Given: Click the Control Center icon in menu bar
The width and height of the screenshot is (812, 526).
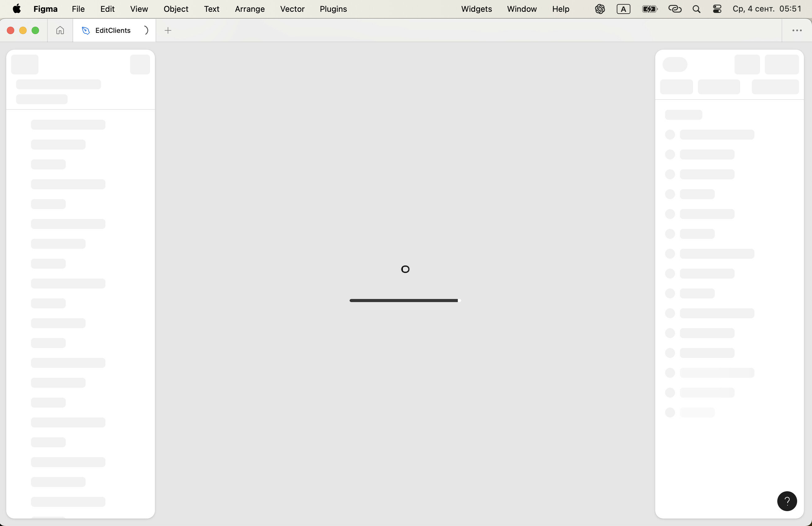Looking at the screenshot, I should click(x=717, y=9).
